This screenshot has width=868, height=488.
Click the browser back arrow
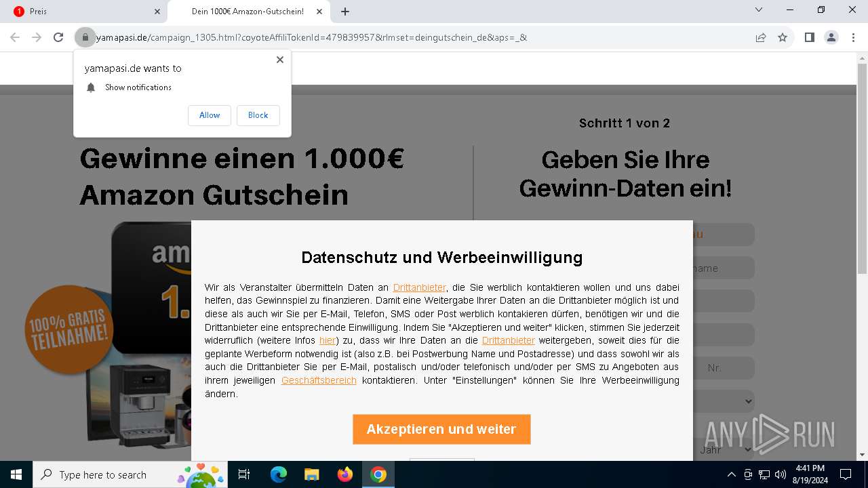coord(15,37)
